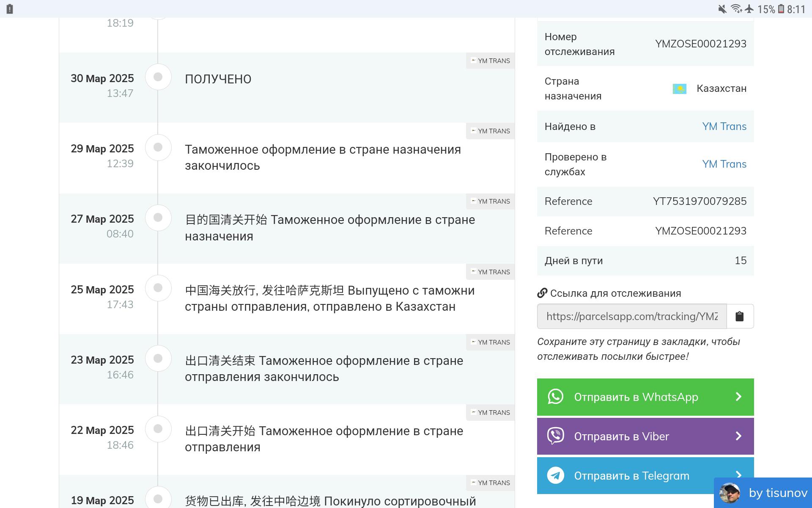Tap the WhatsApp logo icon
Viewport: 812px width, 508px height.
555,397
